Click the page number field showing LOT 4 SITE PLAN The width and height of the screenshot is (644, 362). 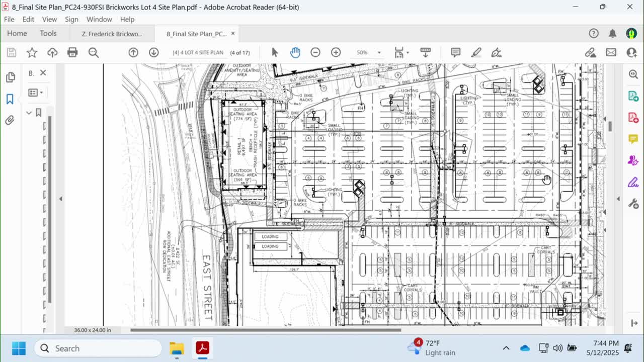198,52
